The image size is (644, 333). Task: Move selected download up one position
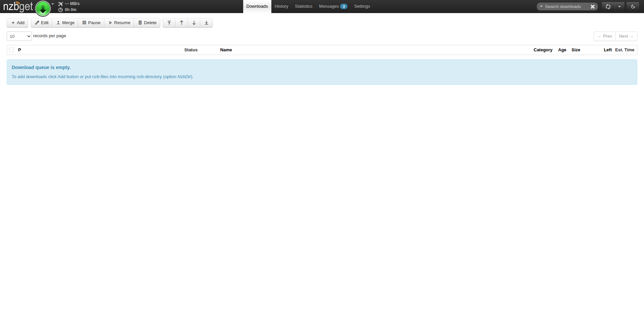(181, 23)
